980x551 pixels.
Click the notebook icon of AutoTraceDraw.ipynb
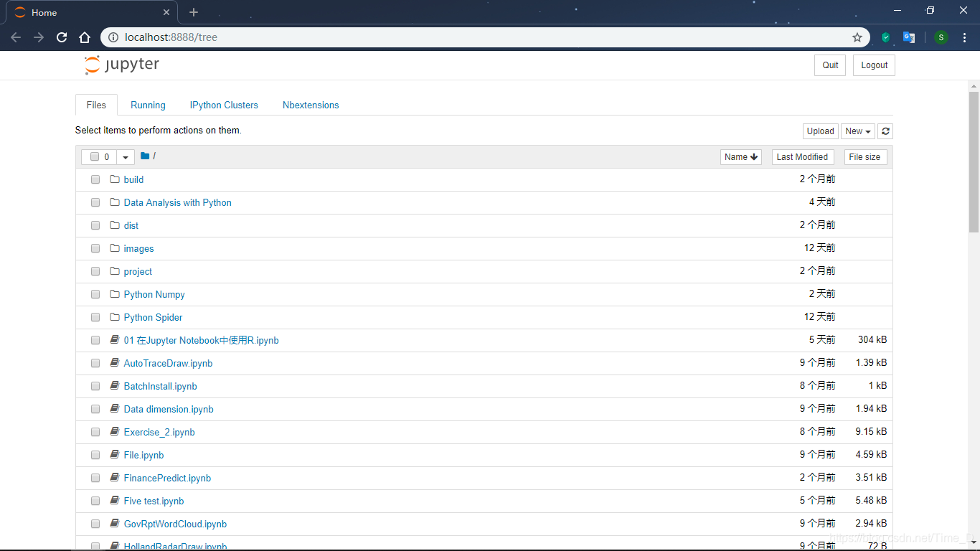[115, 363]
